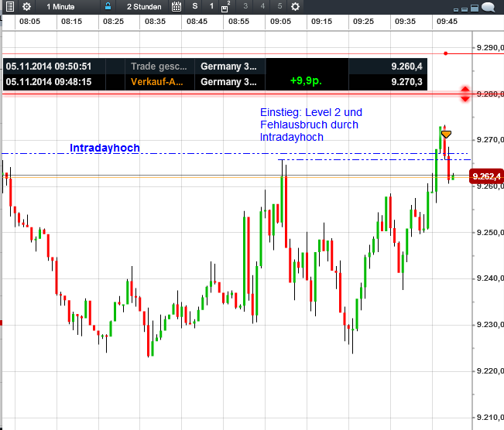This screenshot has width=504, height=430.
Task: Open the calendar date picker icon
Action: (x=177, y=6)
